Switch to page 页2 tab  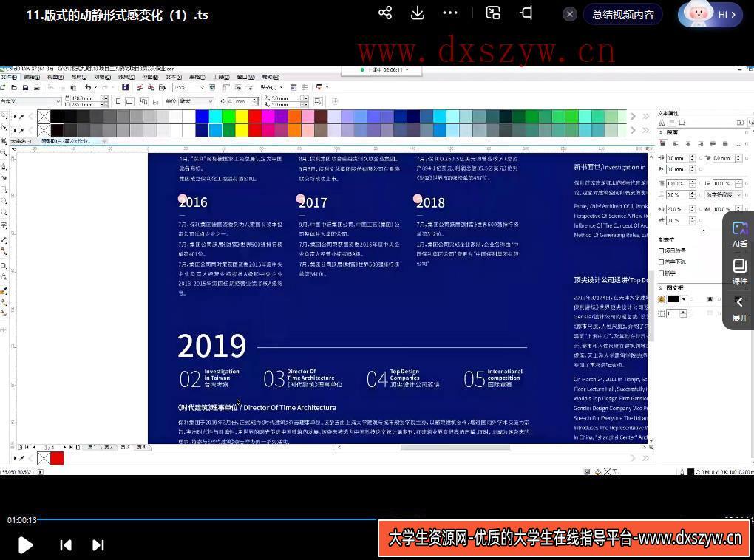(x=108, y=447)
